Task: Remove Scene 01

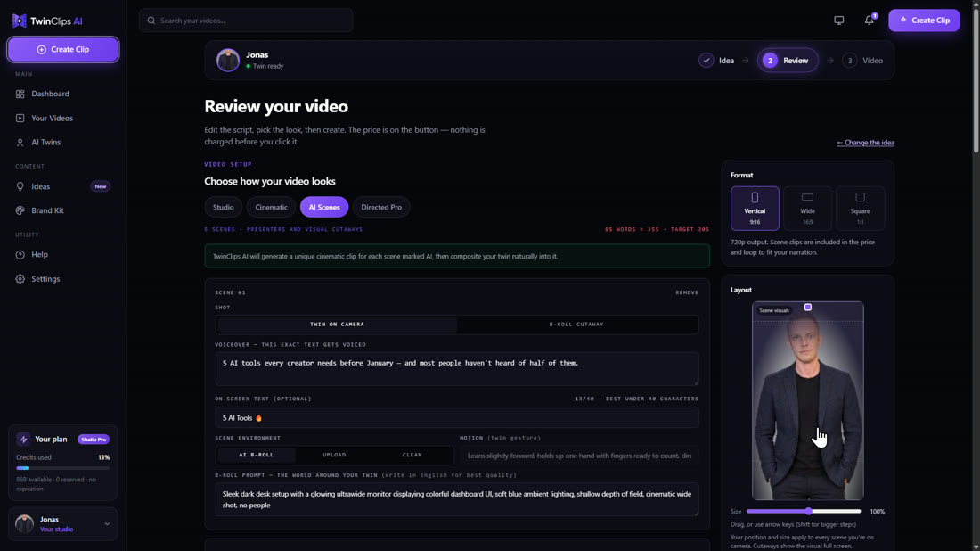Action: tap(687, 292)
